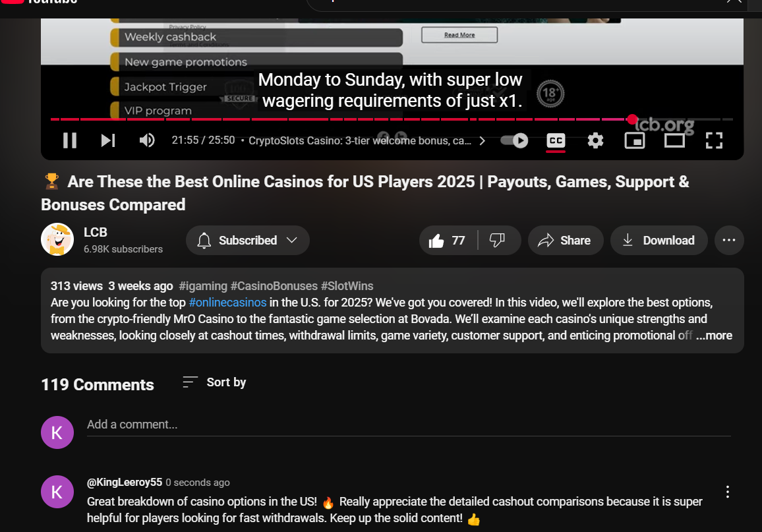Dislike the video
This screenshot has height=532, width=762.
[x=497, y=241]
